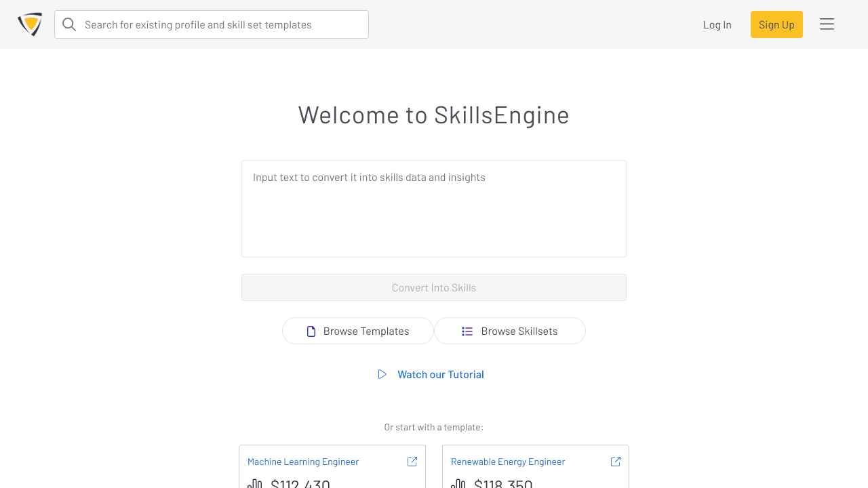Click the magnifier icon in search bar
Viewport: 868px width, 488px height.
[x=69, y=24]
